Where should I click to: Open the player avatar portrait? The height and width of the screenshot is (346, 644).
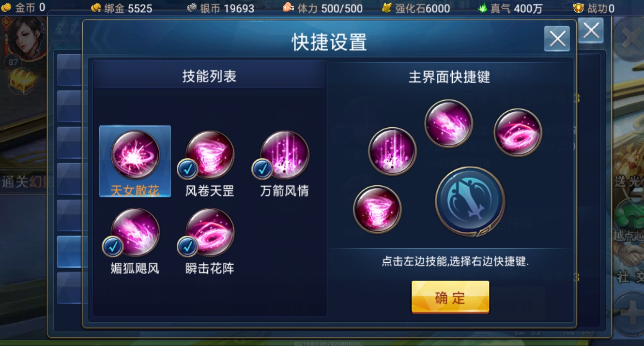pos(27,39)
